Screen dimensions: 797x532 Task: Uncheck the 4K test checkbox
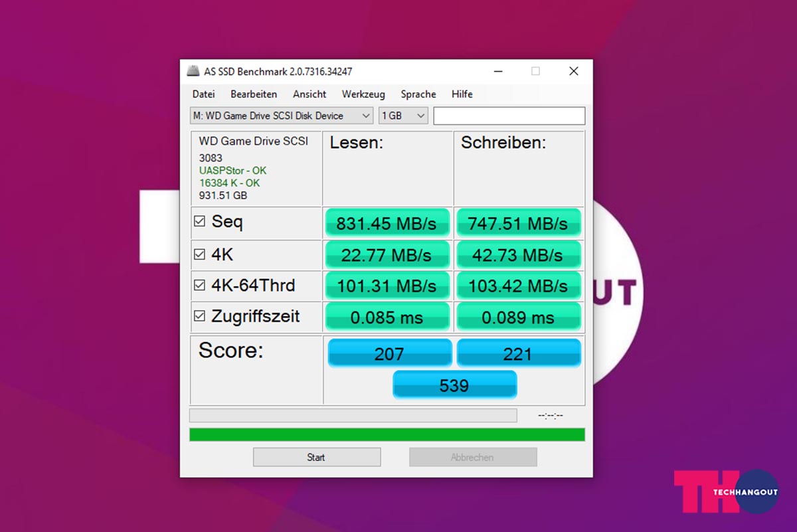(x=199, y=254)
